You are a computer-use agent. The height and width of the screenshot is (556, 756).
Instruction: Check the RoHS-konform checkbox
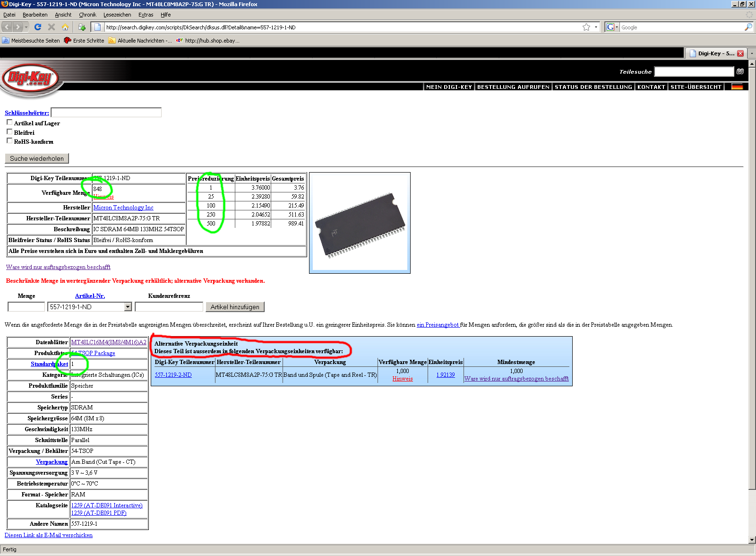pyautogui.click(x=9, y=141)
